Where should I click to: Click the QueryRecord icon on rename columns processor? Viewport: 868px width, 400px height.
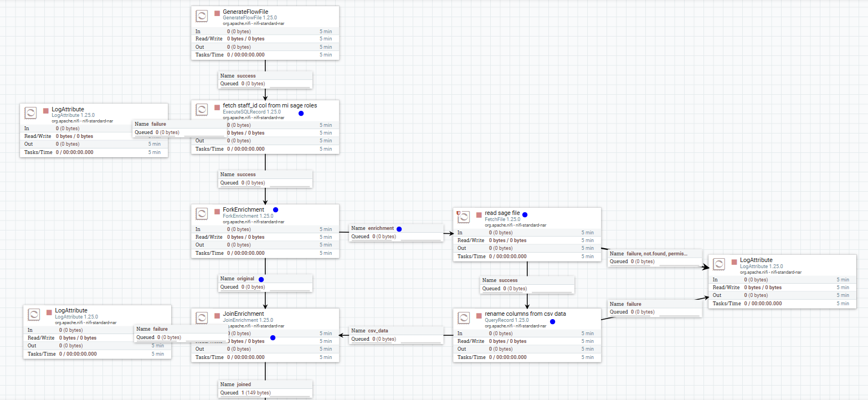(464, 317)
